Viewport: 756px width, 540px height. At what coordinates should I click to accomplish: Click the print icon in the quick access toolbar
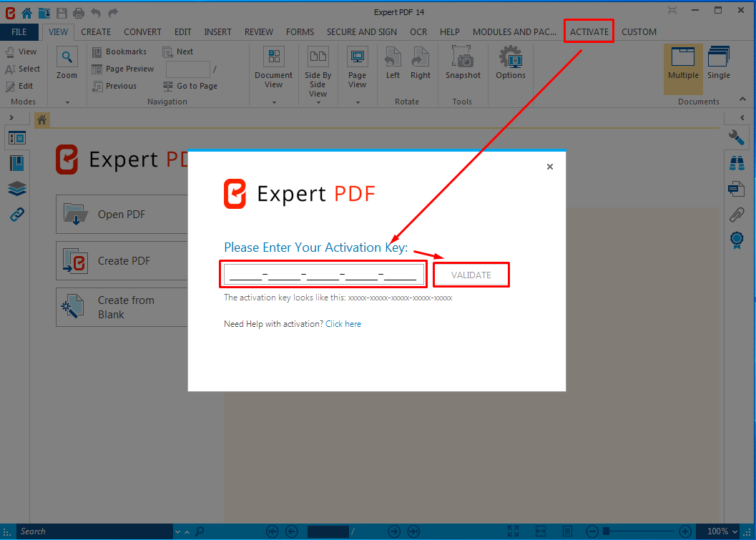coord(79,12)
